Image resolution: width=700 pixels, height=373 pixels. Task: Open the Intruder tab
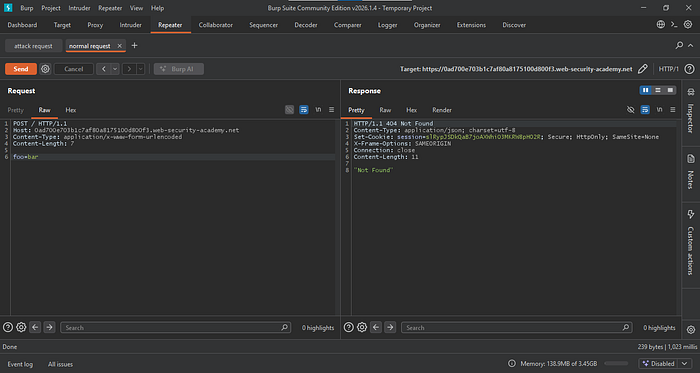(x=130, y=25)
